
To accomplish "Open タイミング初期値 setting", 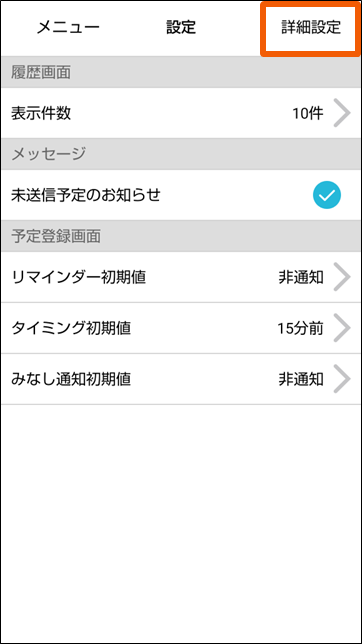I will (x=181, y=328).
